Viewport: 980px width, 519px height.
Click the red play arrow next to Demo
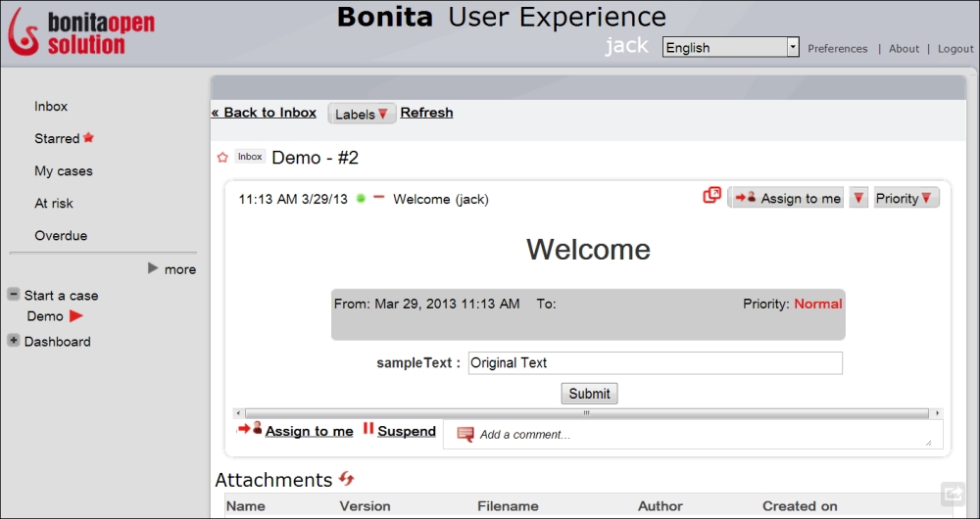coord(76,316)
